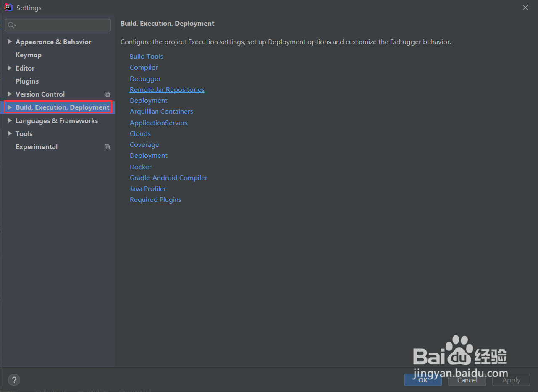Select the Tools category
The width and height of the screenshot is (538, 392).
[x=24, y=133]
